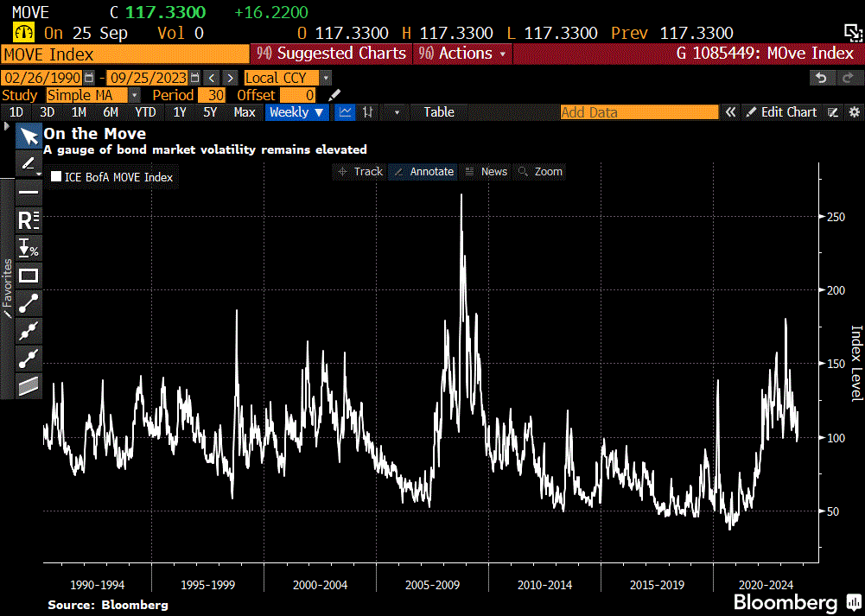Click the undo arrow icon
Image resolution: width=865 pixels, height=616 pixels.
[x=821, y=79]
